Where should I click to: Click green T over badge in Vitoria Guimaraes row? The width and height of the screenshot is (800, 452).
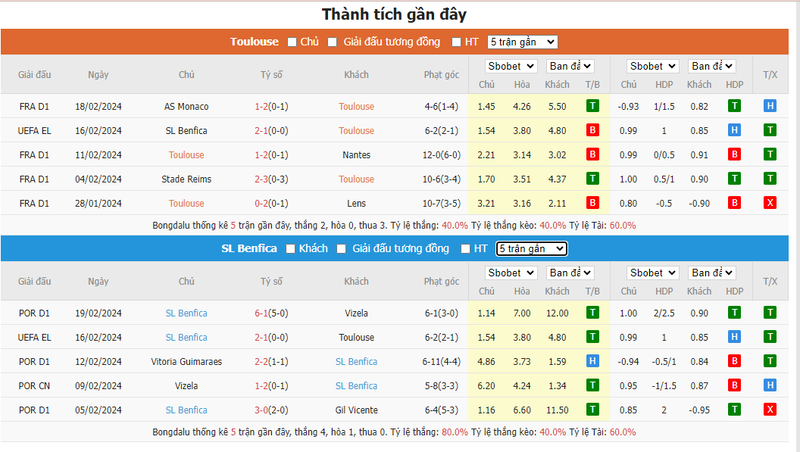[x=770, y=361]
